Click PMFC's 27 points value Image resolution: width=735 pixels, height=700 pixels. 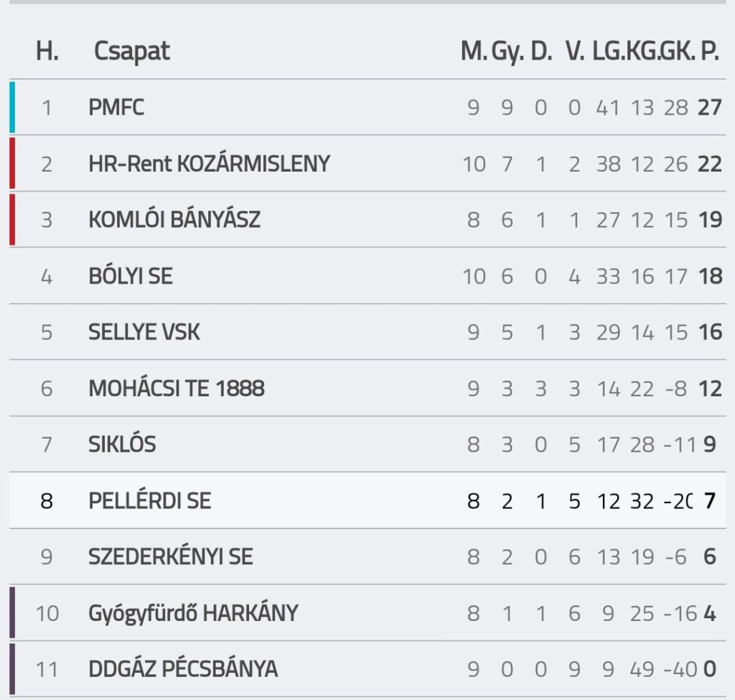point(709,108)
